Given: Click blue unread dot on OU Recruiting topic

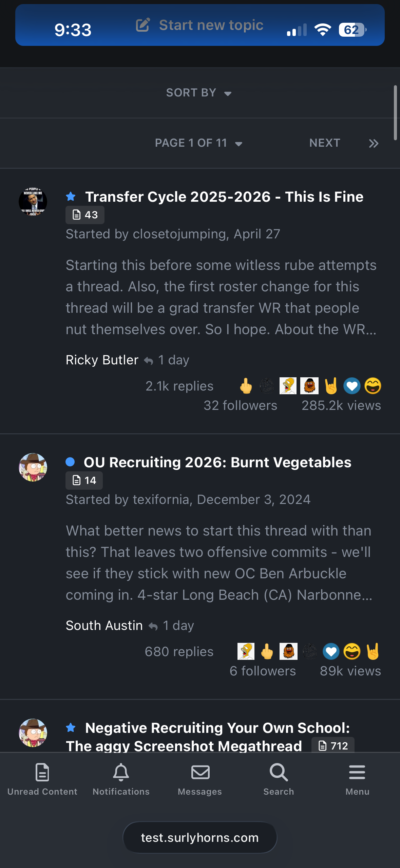Looking at the screenshot, I should pyautogui.click(x=70, y=462).
